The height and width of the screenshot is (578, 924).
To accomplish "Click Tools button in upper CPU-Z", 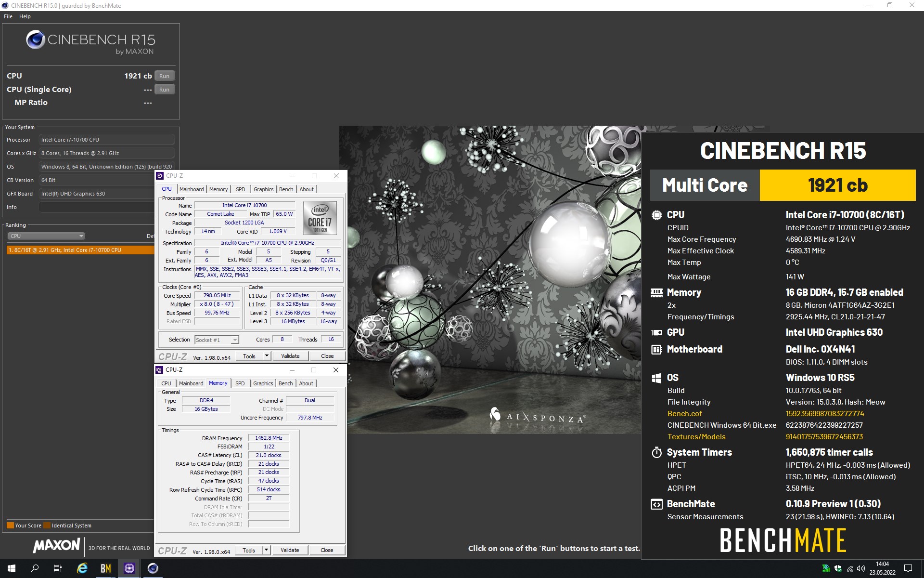I will pyautogui.click(x=249, y=356).
